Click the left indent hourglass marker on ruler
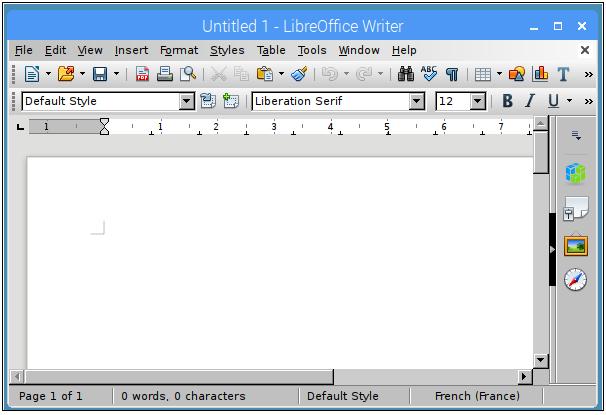The width and height of the screenshot is (606, 415). tap(104, 127)
